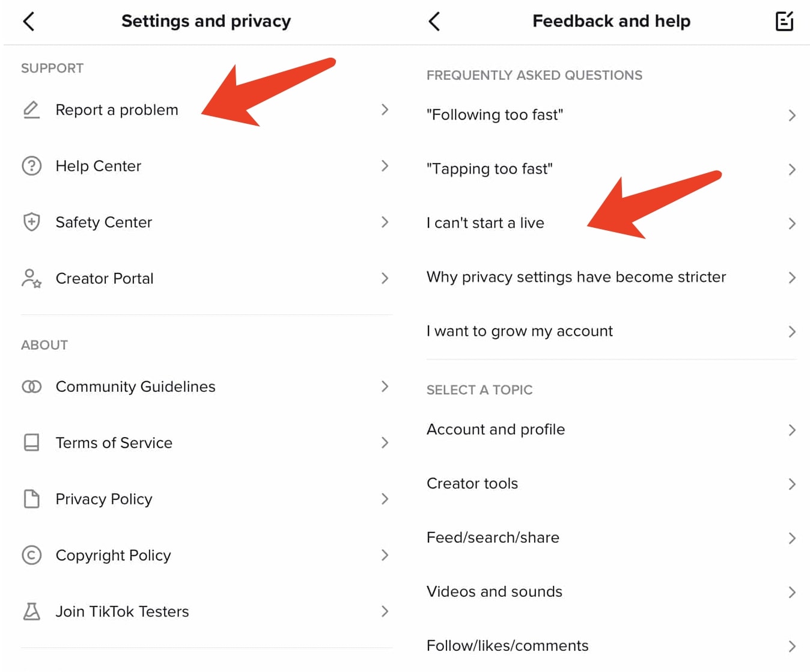Image resolution: width=810 pixels, height=672 pixels.
Task: Open "I can't start a live" question
Action: 486,223
